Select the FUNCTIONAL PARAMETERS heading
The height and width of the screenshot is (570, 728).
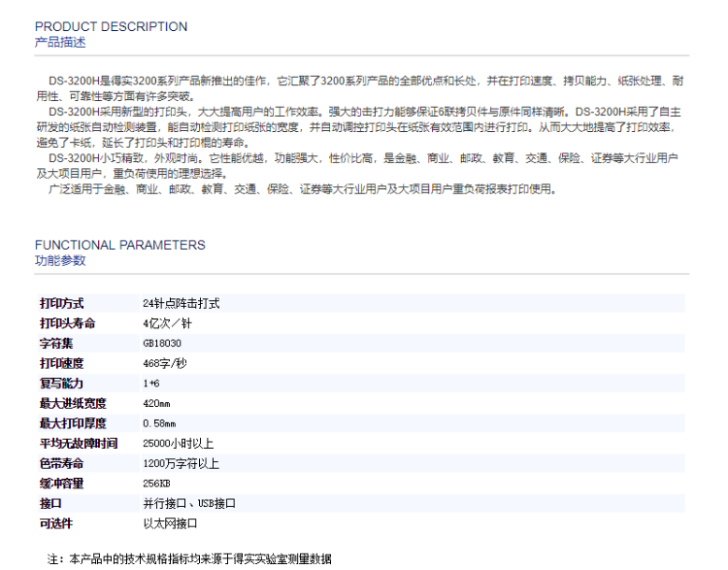(119, 245)
